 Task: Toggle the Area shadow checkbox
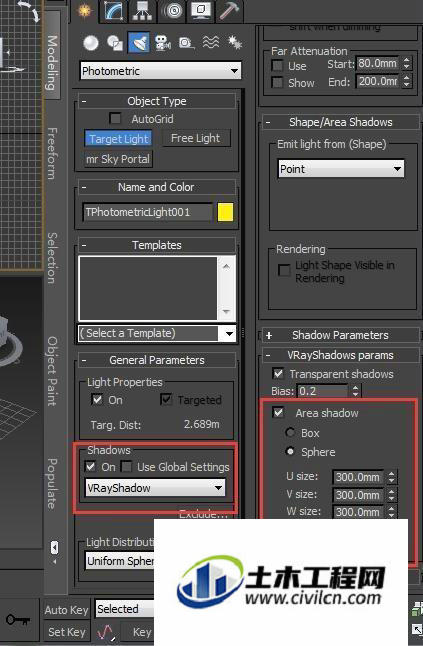[278, 412]
